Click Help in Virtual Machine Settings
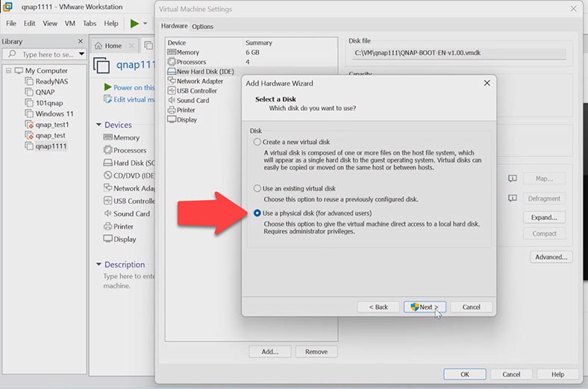 557,374
